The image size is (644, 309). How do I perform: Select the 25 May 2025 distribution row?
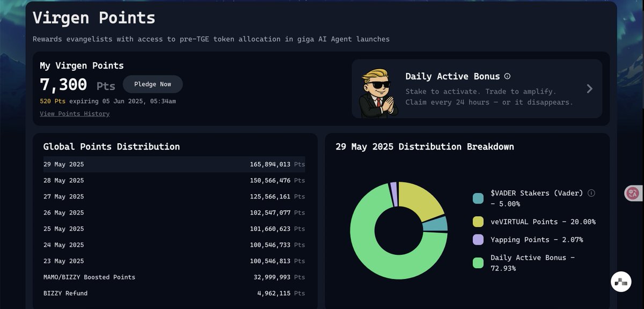(174, 229)
